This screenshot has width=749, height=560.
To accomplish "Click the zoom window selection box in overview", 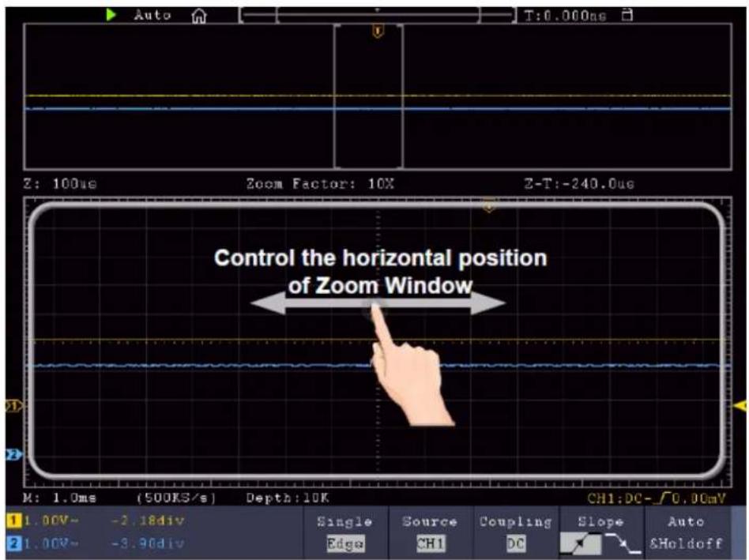I will [368, 96].
